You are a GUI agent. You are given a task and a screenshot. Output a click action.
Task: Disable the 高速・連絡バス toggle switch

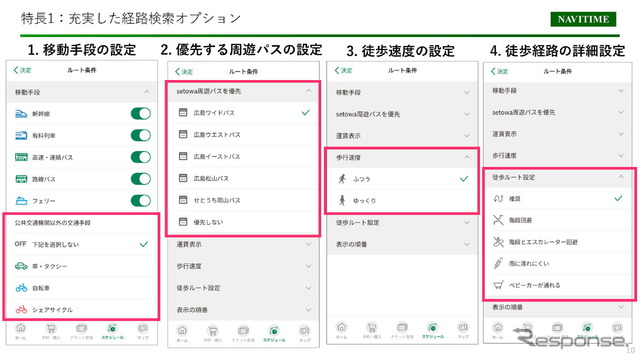coord(141,157)
